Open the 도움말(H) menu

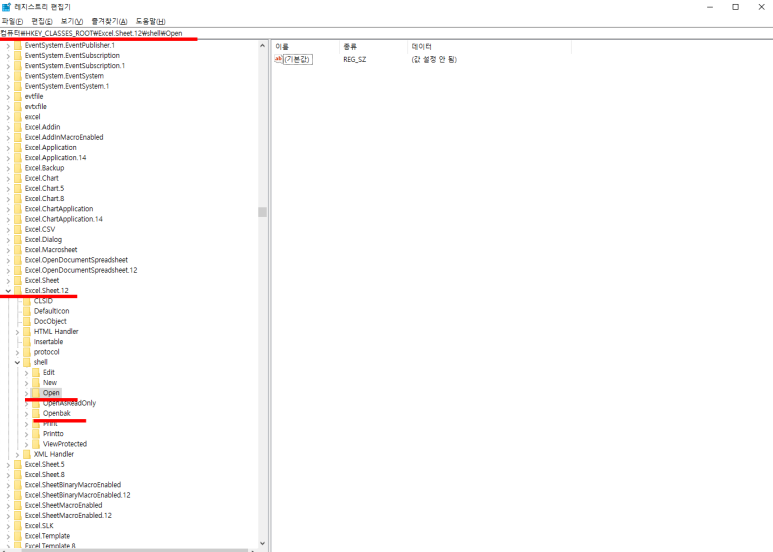point(151,21)
